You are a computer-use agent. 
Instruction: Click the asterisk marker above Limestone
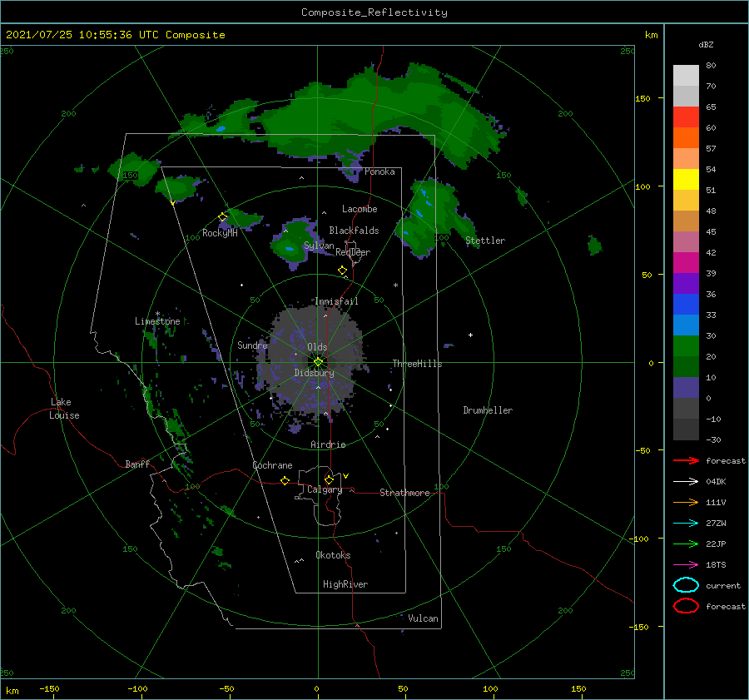pyautogui.click(x=157, y=314)
